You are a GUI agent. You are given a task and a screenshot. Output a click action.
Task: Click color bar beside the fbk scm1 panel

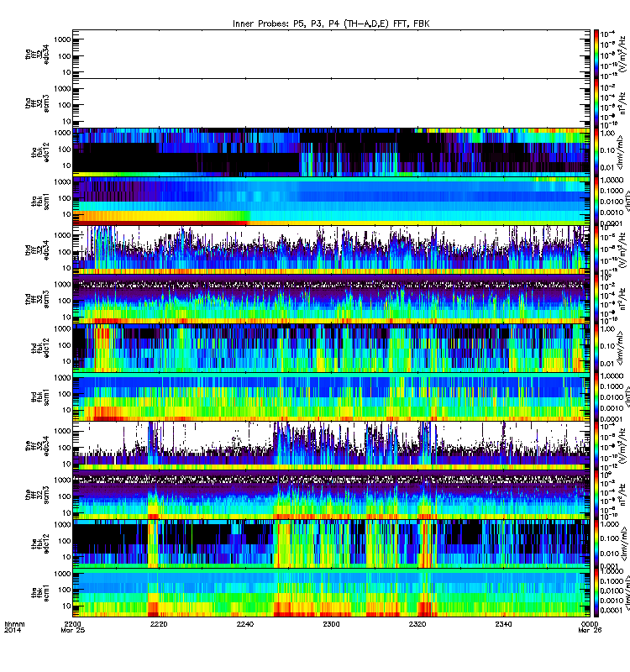(596, 594)
